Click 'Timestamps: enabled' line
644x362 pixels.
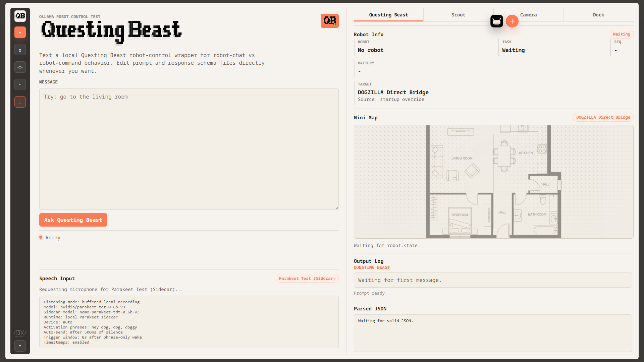pos(66,342)
